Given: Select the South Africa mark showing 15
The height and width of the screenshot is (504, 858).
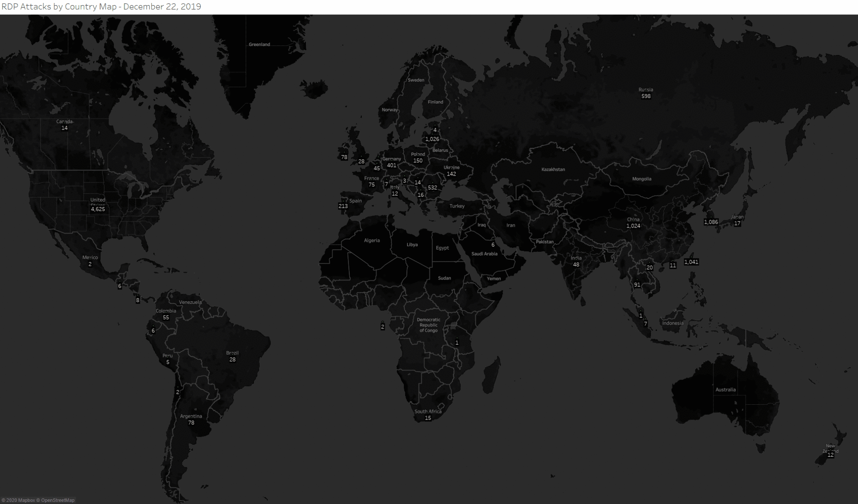Looking at the screenshot, I should 428,418.
